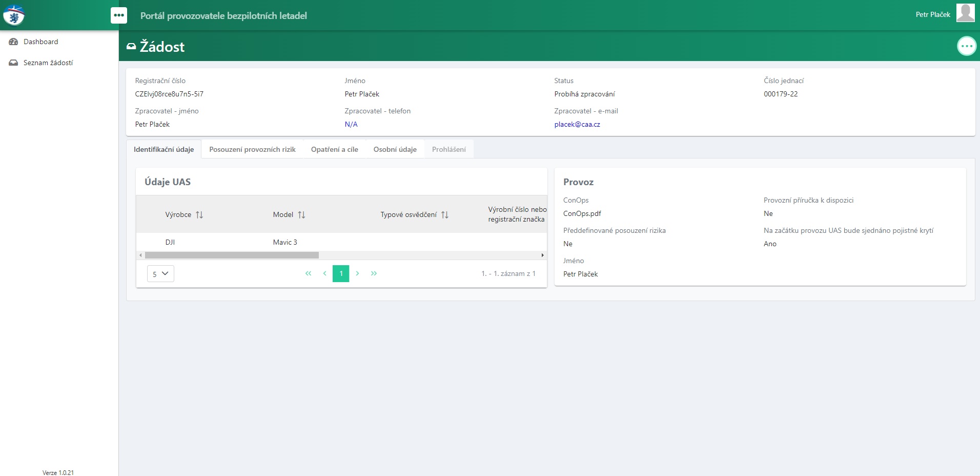Screen dimensions: 980x476
Task: Toggle sidebar with the three-dots menu button
Action: (x=119, y=15)
